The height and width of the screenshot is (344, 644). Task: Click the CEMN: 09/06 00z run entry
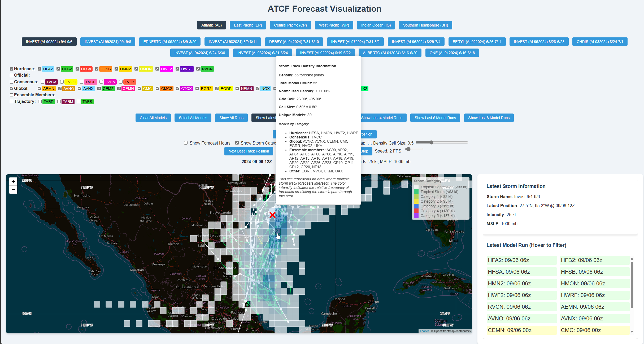pyautogui.click(x=522, y=330)
